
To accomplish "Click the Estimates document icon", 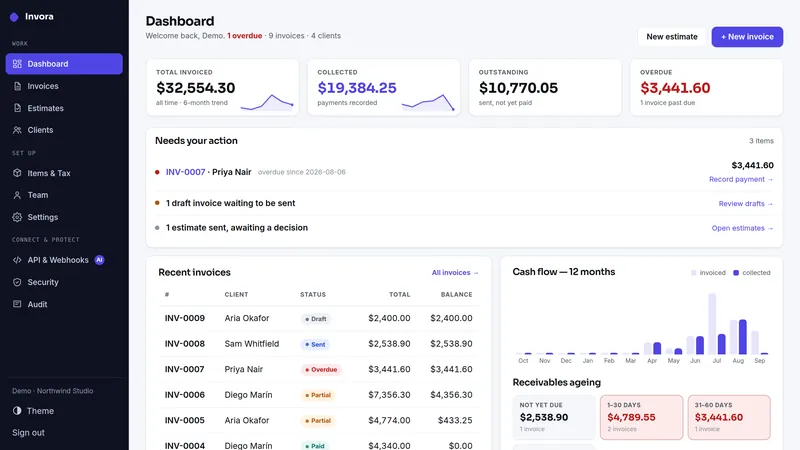I will 17,108.
